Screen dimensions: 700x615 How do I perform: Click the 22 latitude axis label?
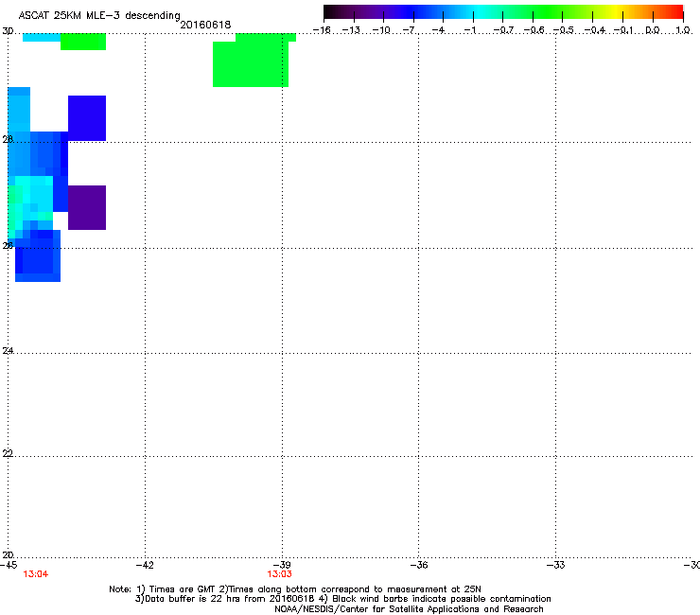click(8, 453)
